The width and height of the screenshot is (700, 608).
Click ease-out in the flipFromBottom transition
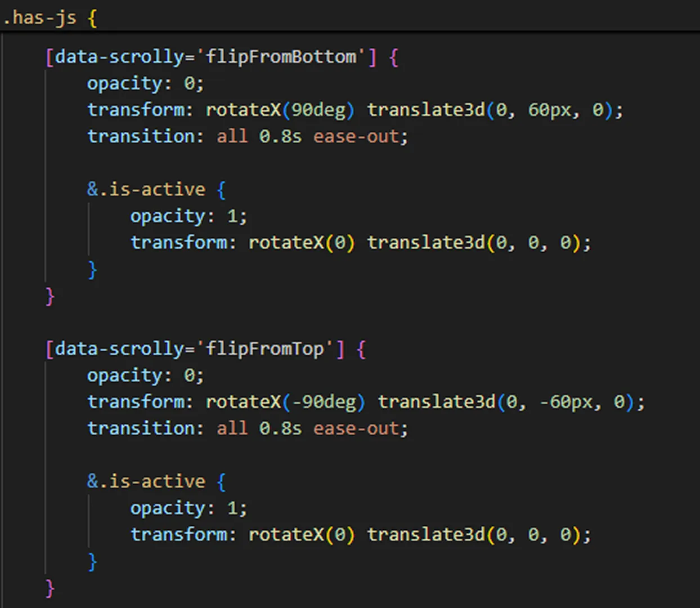(x=356, y=136)
